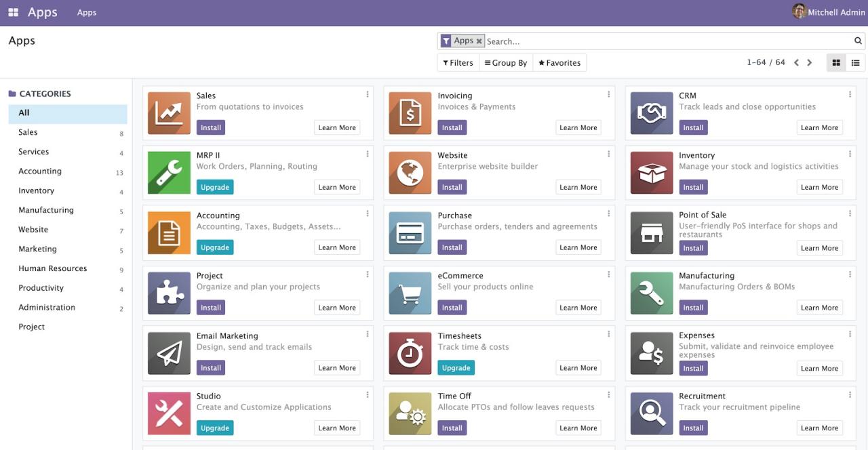Open the Group By dropdown

tap(506, 62)
